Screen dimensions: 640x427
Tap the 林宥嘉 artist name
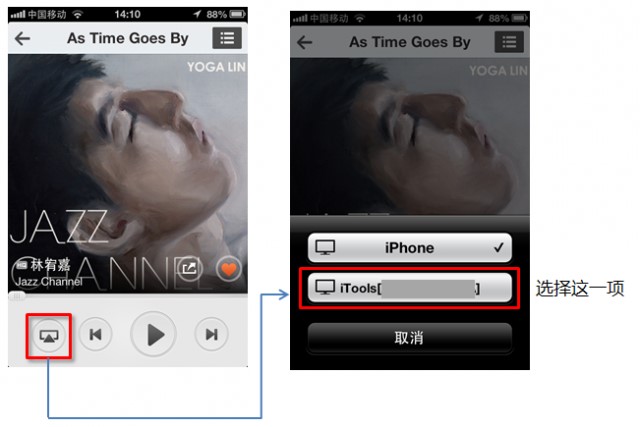[51, 265]
